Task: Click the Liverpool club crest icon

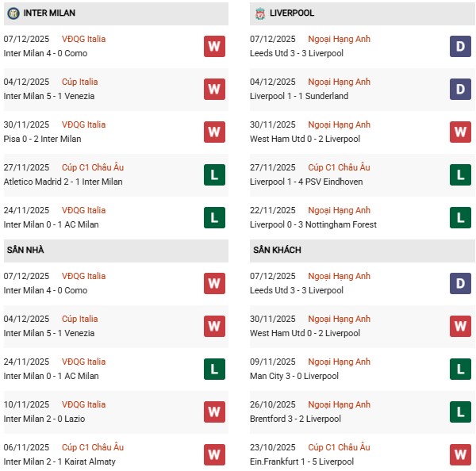Action: (x=260, y=13)
